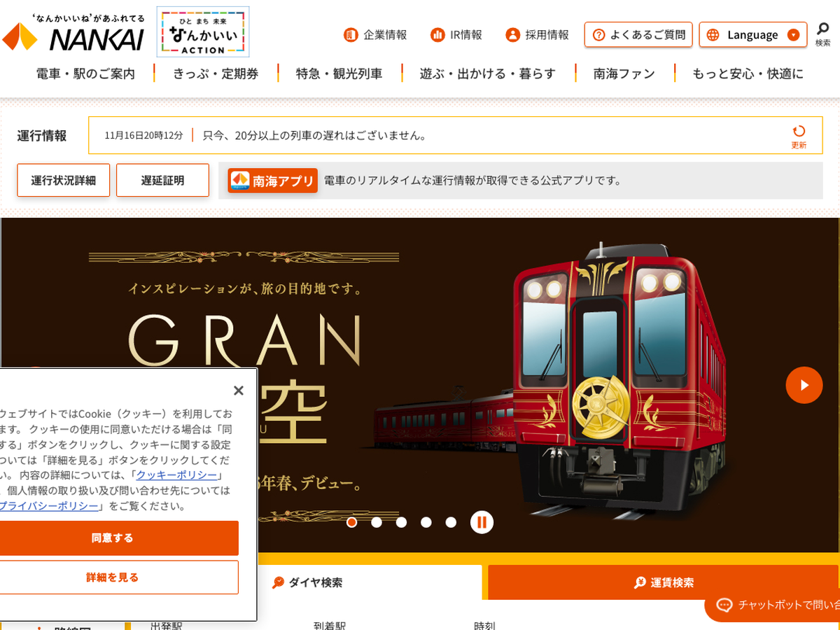This screenshot has width=840, height=630.
Task: Switch to 運賃検索 tab
Action: [664, 582]
